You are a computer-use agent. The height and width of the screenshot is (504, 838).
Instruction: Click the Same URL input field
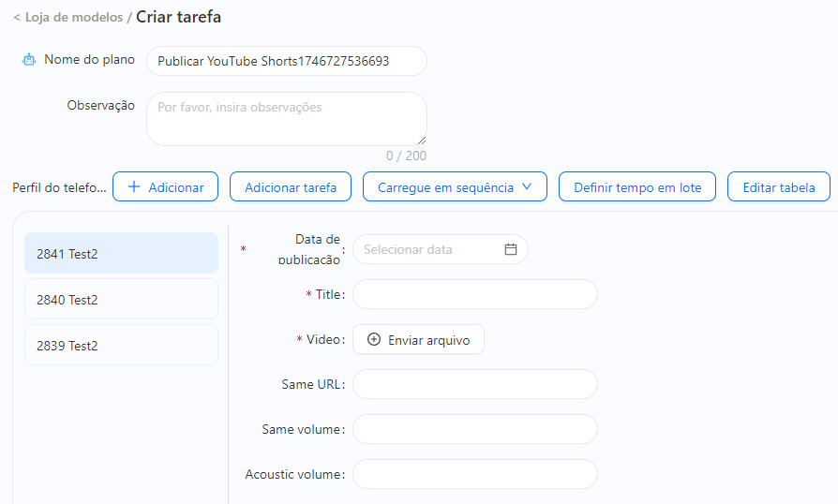(475, 384)
